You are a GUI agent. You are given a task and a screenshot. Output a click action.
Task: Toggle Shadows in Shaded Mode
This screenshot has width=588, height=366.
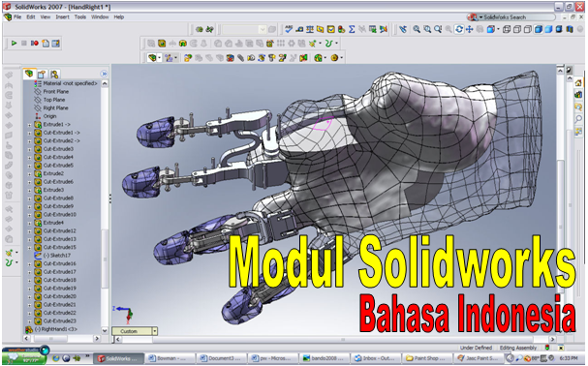tap(559, 29)
